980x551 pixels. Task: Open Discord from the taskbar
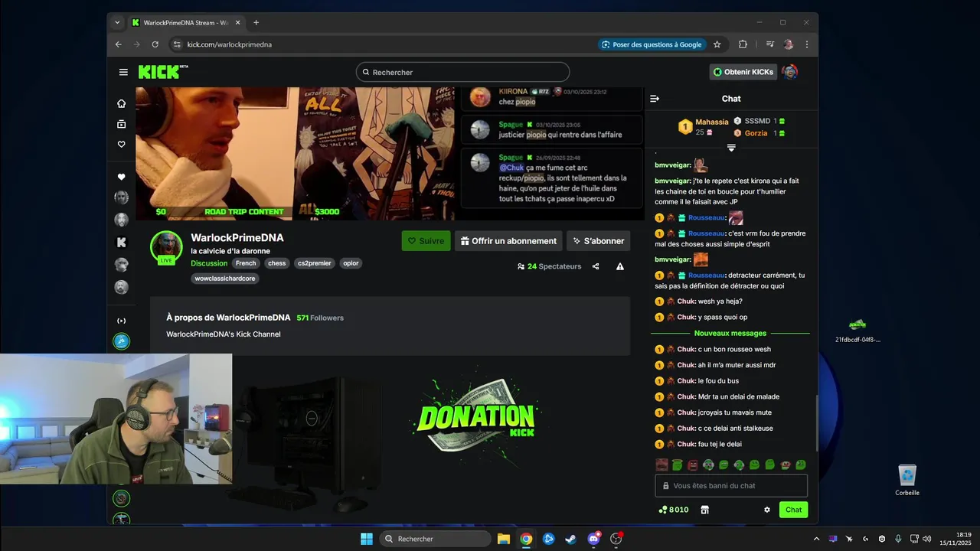pos(593,539)
